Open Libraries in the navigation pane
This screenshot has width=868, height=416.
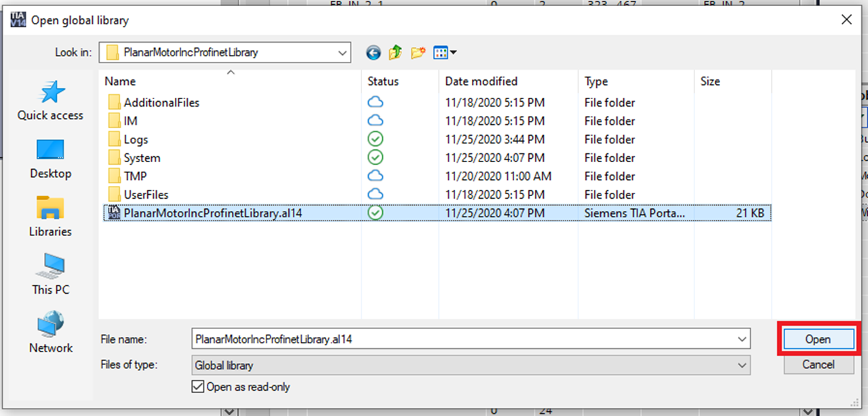(x=50, y=216)
